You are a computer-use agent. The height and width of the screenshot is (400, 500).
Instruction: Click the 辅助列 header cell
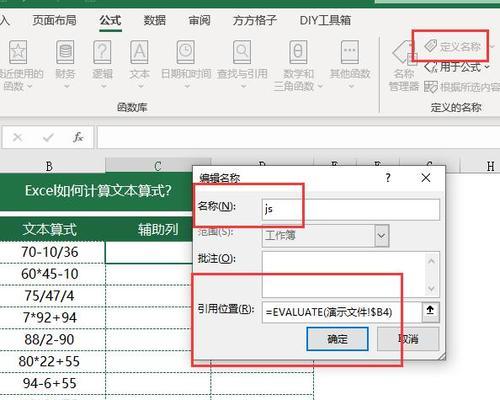click(158, 230)
